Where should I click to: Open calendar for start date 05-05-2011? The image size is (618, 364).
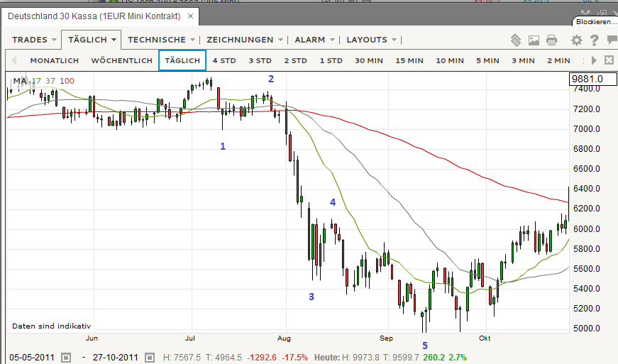click(66, 357)
